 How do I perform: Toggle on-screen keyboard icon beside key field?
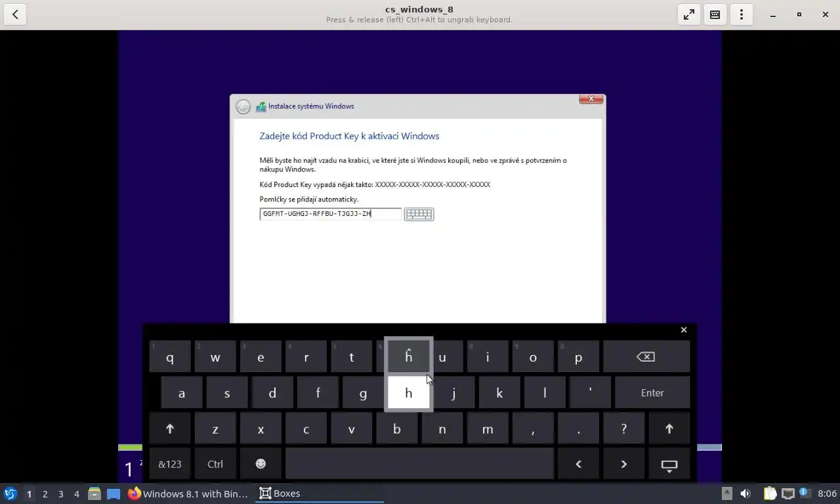coord(419,214)
